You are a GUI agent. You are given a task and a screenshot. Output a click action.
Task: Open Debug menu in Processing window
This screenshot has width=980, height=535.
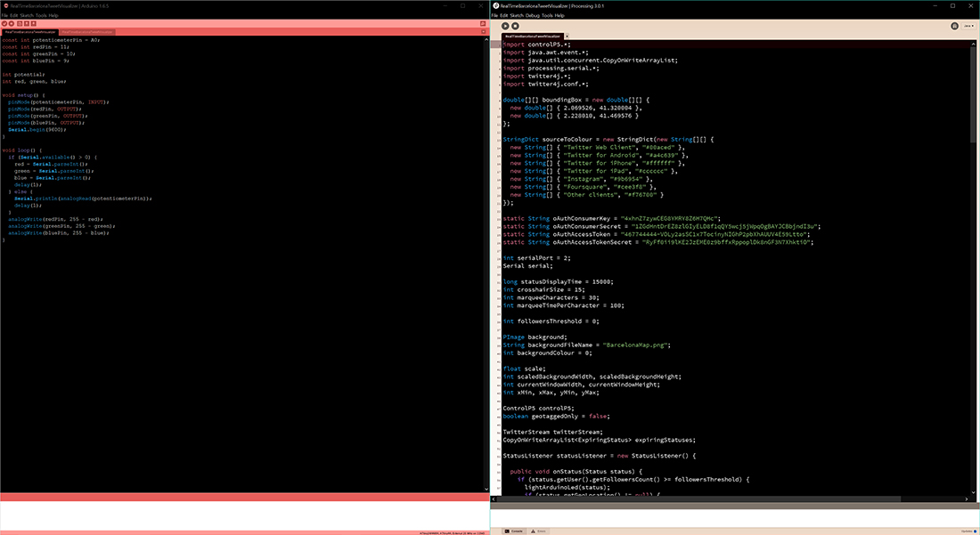533,16
